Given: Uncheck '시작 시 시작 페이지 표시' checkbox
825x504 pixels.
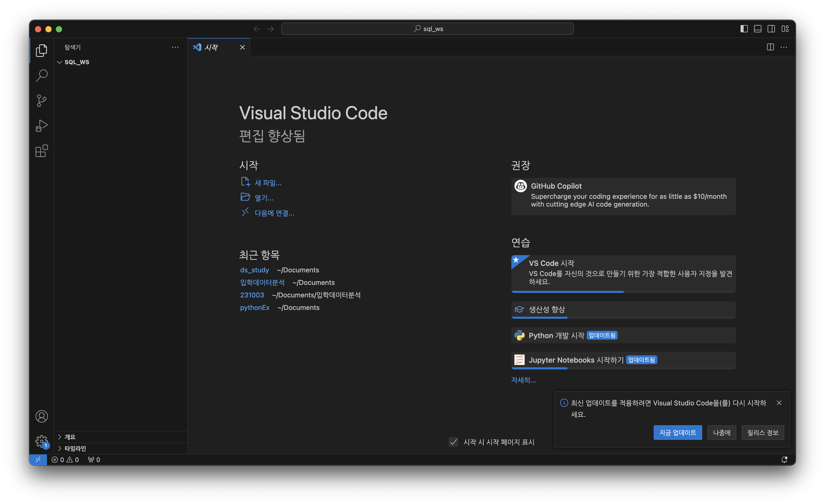Looking at the screenshot, I should click(x=453, y=442).
